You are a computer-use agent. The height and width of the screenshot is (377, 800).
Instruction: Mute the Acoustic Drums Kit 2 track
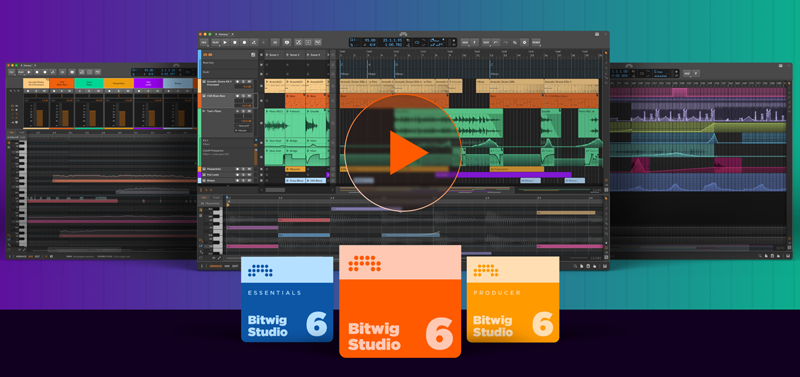249,82
